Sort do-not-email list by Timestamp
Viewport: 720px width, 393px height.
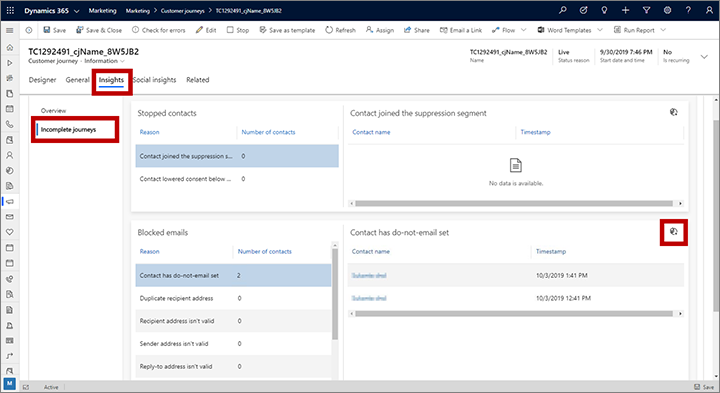(x=551, y=252)
